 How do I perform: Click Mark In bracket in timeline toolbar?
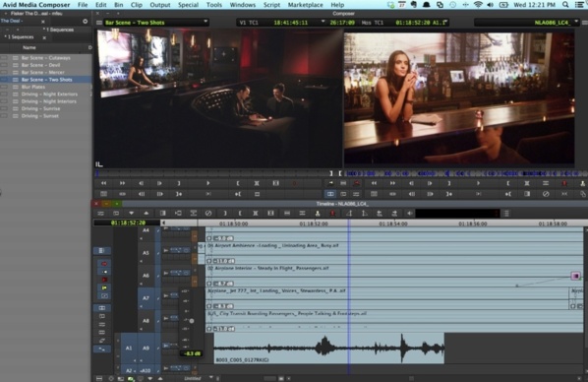tap(240, 214)
